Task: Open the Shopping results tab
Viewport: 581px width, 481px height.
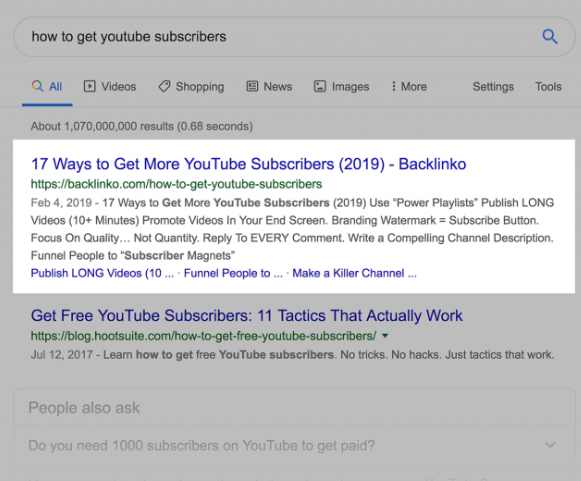Action: 191,86
